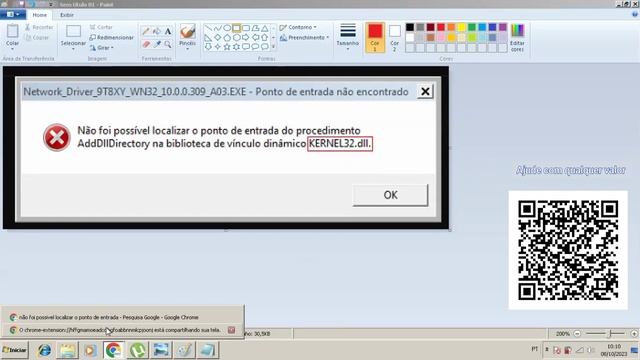Click the Cortar crop button
Viewport: 640px width, 360px height.
tap(101, 27)
